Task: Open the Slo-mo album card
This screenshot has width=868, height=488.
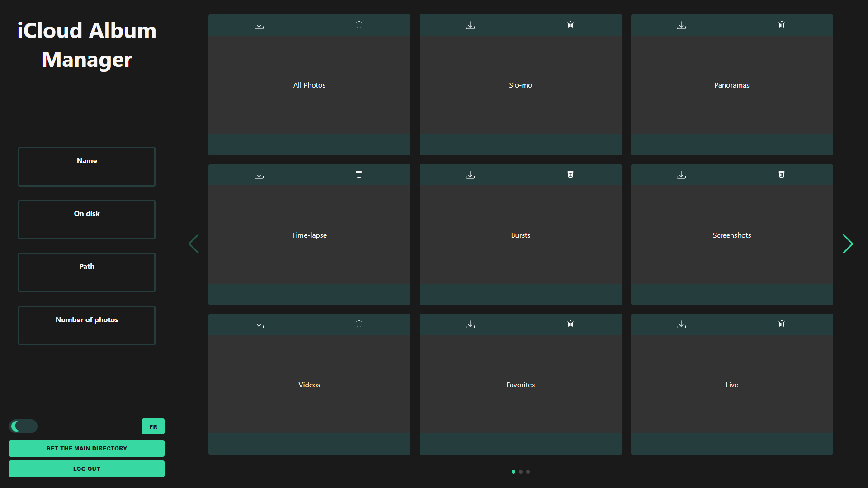Action: coord(521,85)
